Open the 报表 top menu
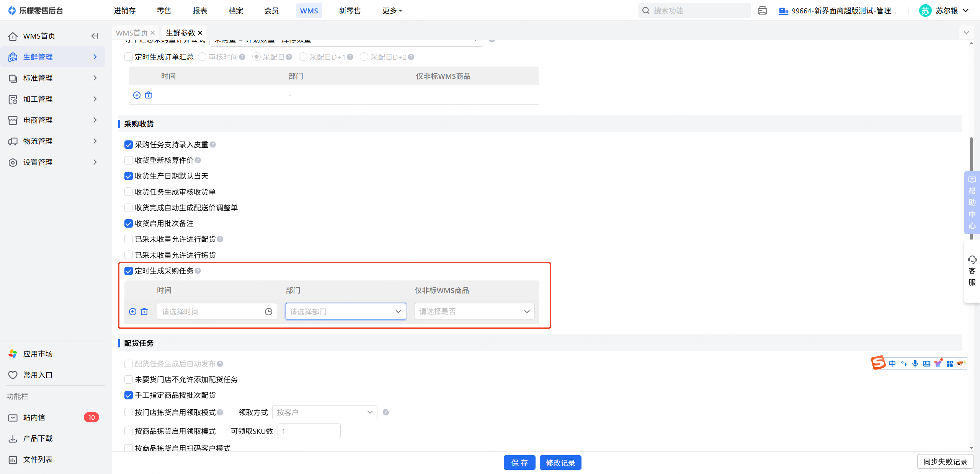980x474 pixels. (200, 11)
